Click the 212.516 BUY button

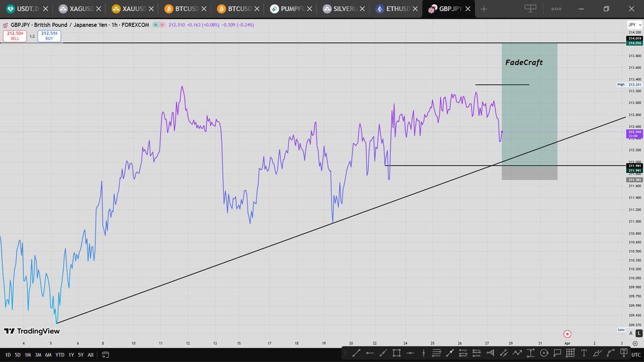pyautogui.click(x=49, y=36)
